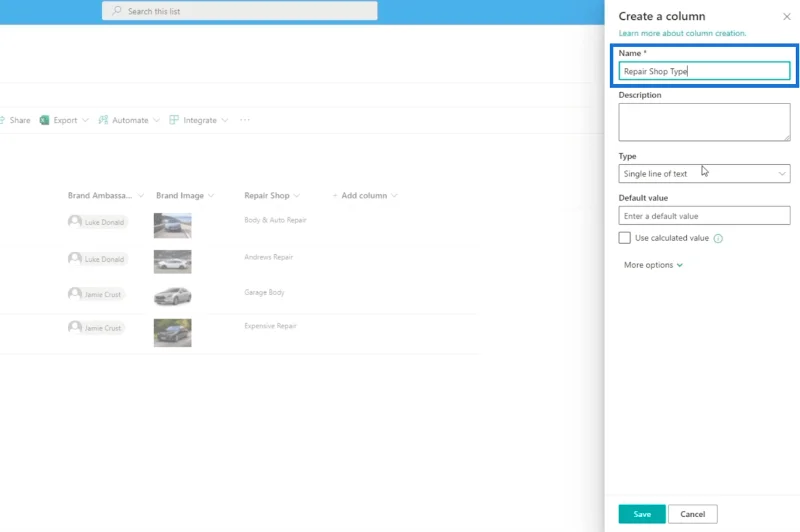
Task: Click Add column header
Action: tap(364, 195)
